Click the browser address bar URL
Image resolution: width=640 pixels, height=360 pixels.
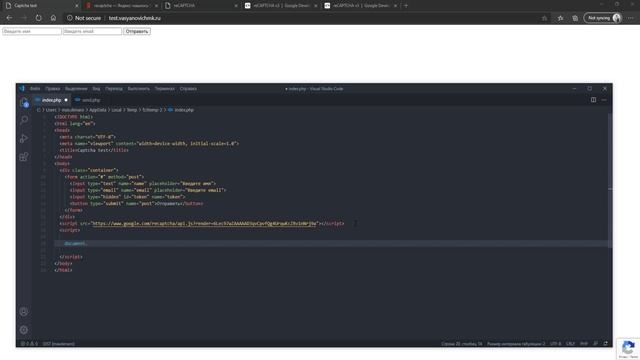135,18
